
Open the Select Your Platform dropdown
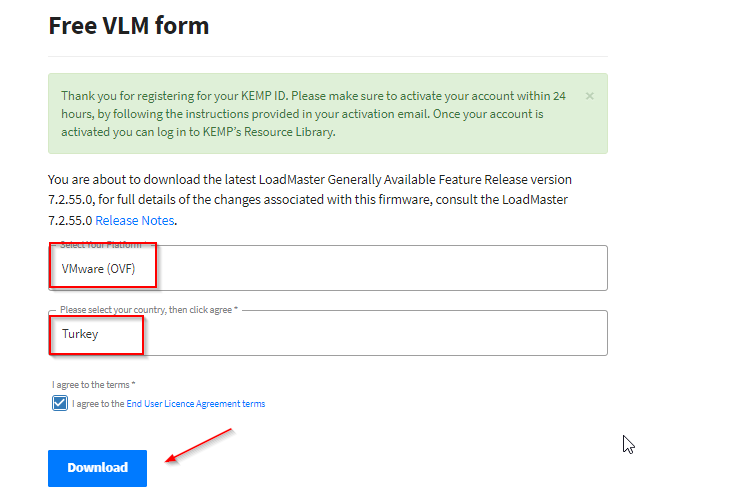click(328, 268)
